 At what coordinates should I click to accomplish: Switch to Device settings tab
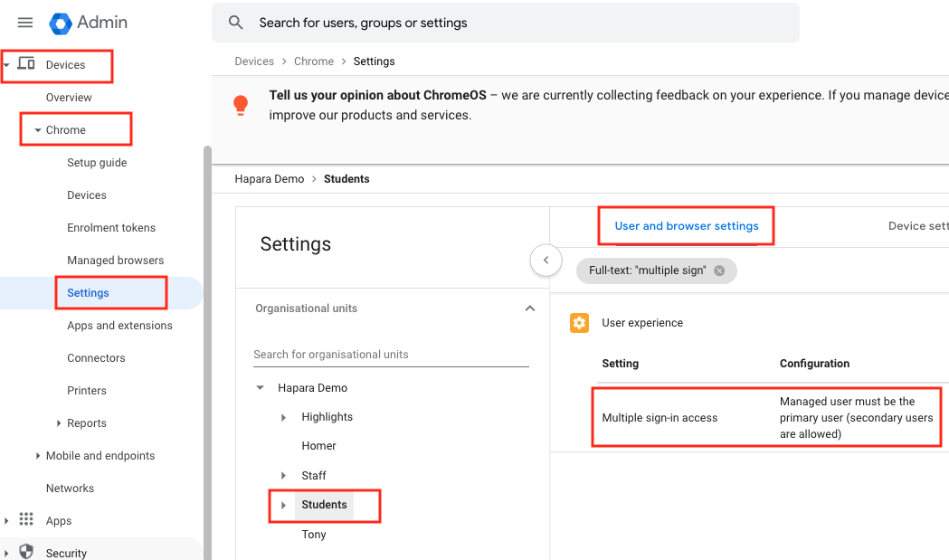point(918,226)
